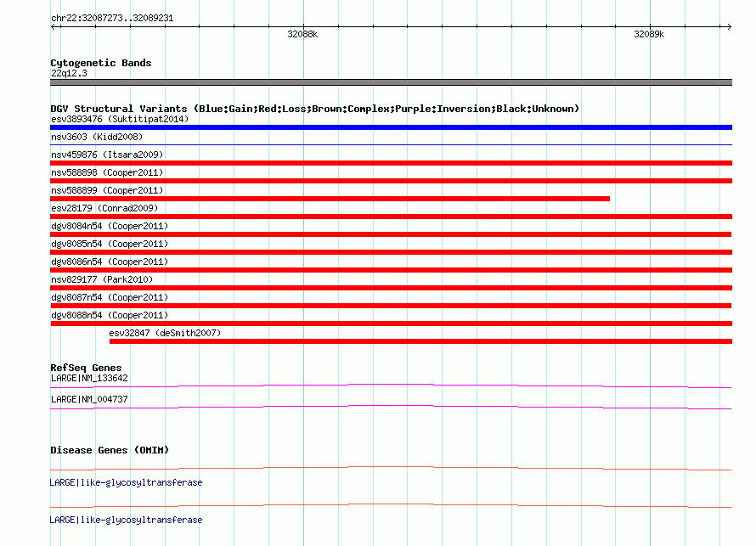Viewport: 756px width, 546px height.
Task: Click the red esv32847 loss bar
Action: pyautogui.click(x=421, y=341)
